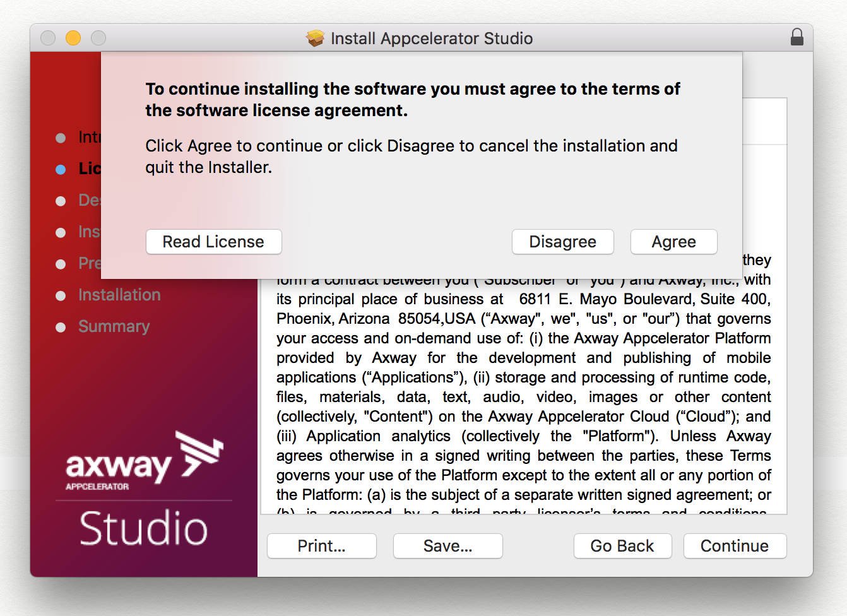Click the Disagree button

pos(562,242)
